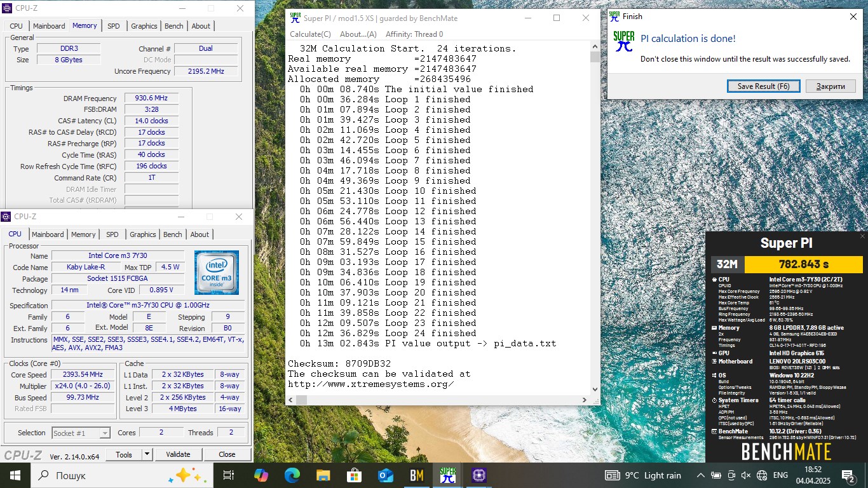Click the Super PI logo in Finish dialog
868x488 pixels.
(x=624, y=41)
